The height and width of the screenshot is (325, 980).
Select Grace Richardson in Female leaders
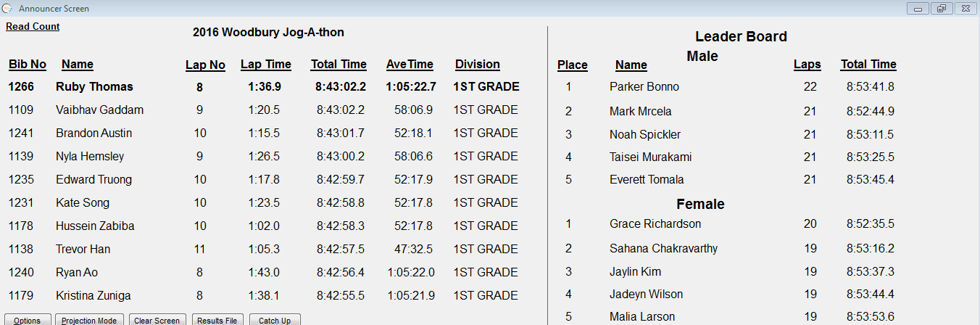click(655, 224)
